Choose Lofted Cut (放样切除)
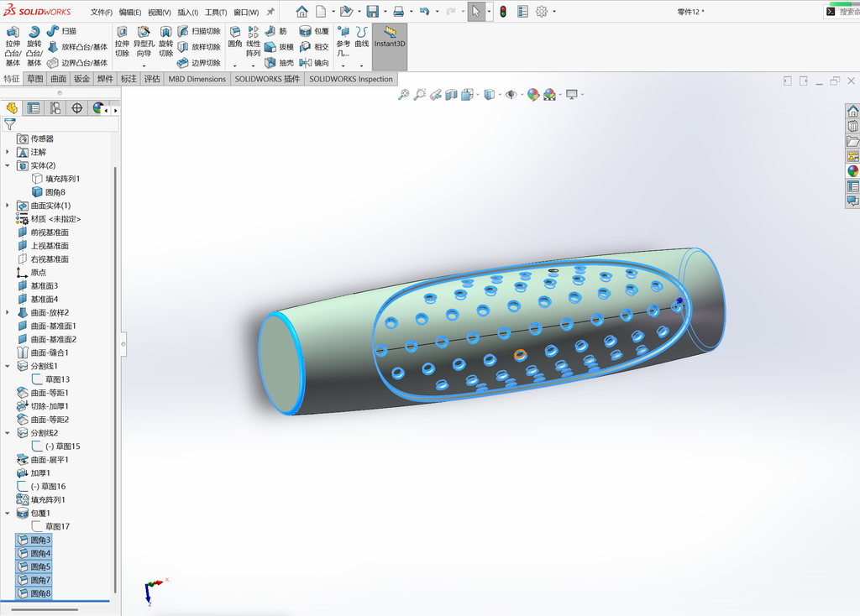 coord(199,47)
